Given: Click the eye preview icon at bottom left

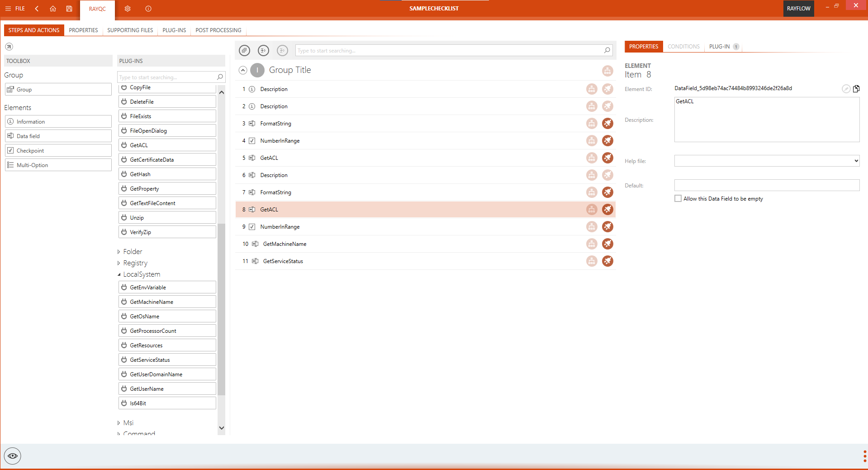Looking at the screenshot, I should pyautogui.click(x=13, y=456).
